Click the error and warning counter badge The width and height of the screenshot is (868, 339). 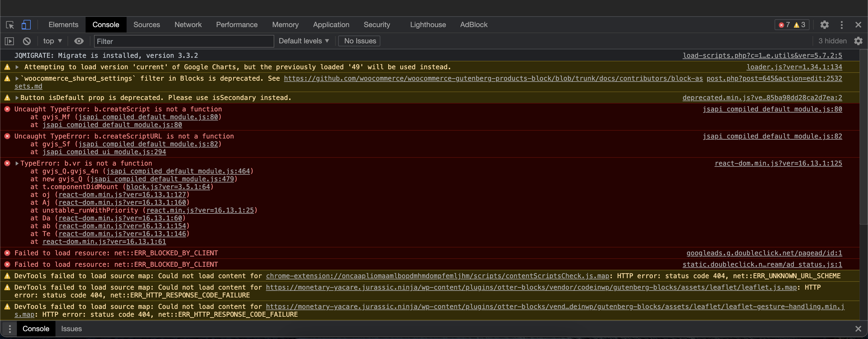(791, 25)
